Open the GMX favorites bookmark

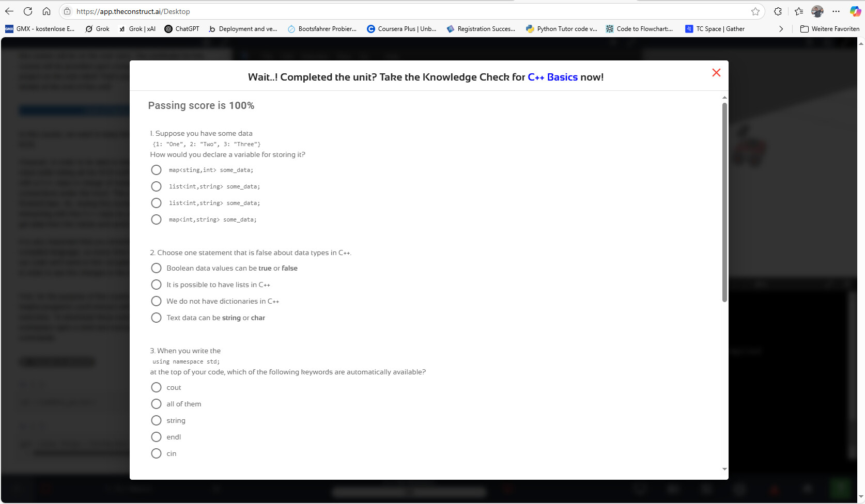(40, 29)
